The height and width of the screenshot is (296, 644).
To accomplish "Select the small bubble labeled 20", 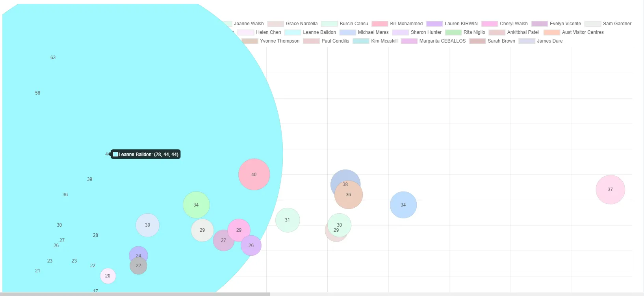I will point(108,276).
